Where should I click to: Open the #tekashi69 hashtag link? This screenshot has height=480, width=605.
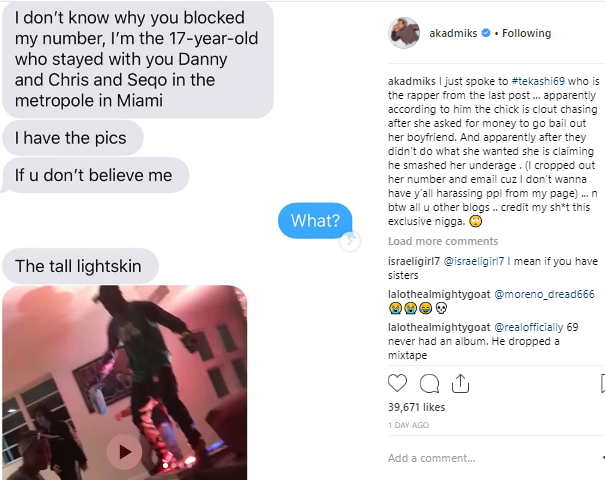(538, 81)
